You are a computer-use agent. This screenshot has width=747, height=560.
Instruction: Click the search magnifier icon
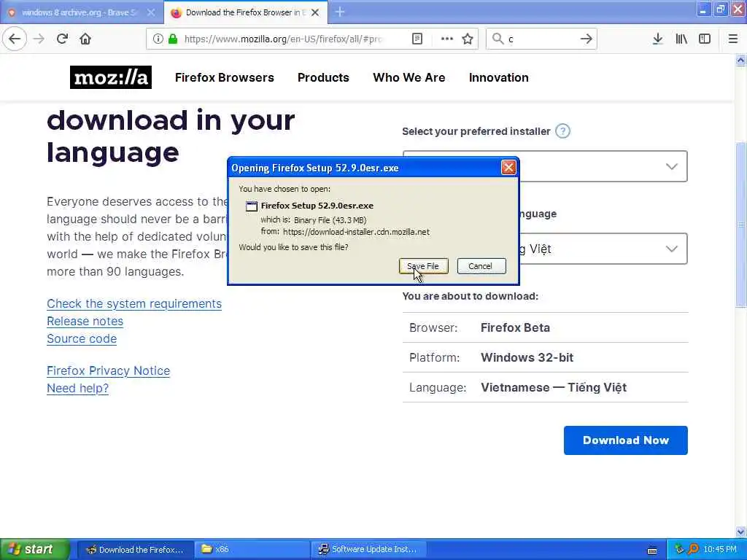coord(498,39)
